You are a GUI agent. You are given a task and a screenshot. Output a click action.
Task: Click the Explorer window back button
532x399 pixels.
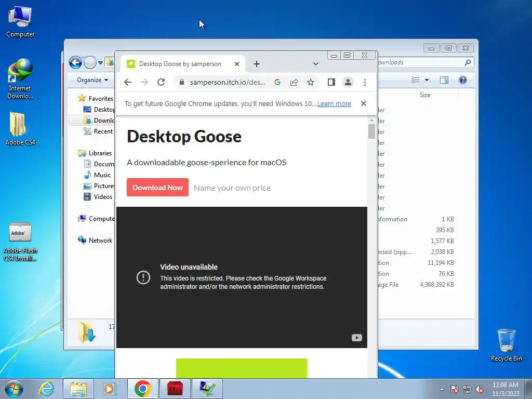click(x=75, y=62)
